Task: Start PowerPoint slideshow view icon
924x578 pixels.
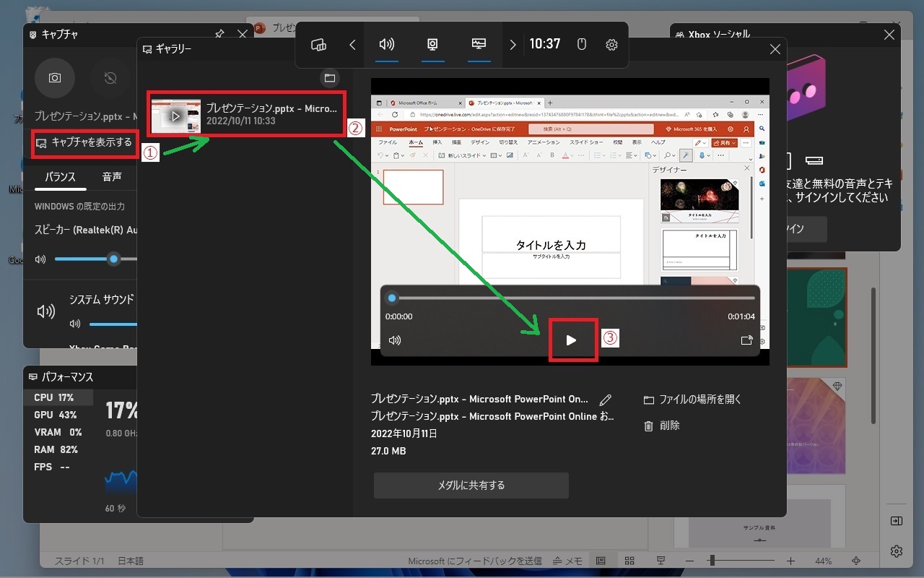Action: click(660, 561)
